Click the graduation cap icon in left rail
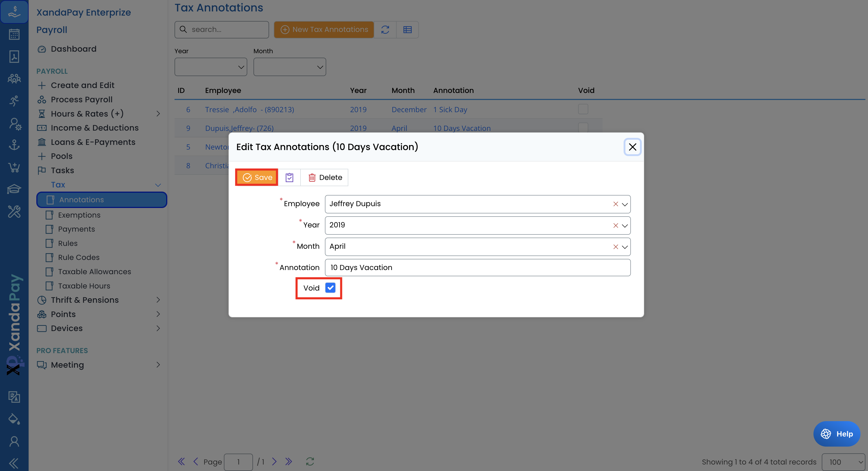The height and width of the screenshot is (471, 868). [x=14, y=189]
